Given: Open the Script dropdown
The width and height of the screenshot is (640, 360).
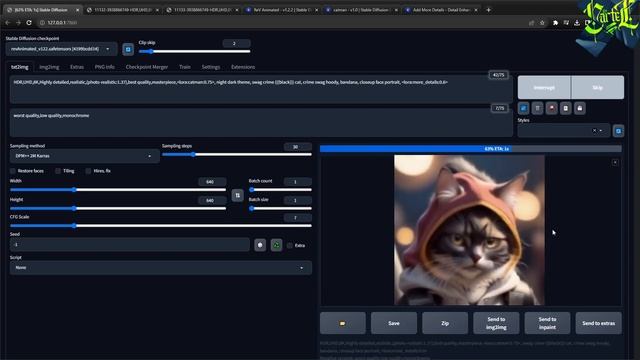Looking at the screenshot, I should click(161, 268).
